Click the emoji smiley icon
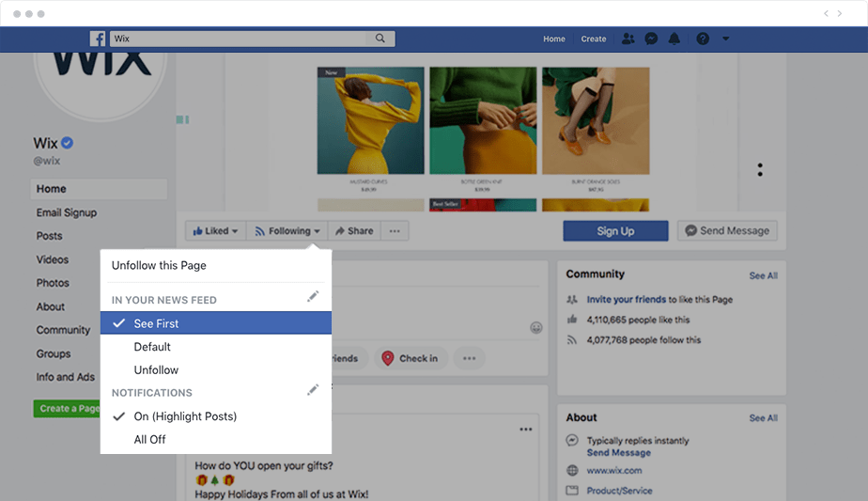 tap(535, 327)
